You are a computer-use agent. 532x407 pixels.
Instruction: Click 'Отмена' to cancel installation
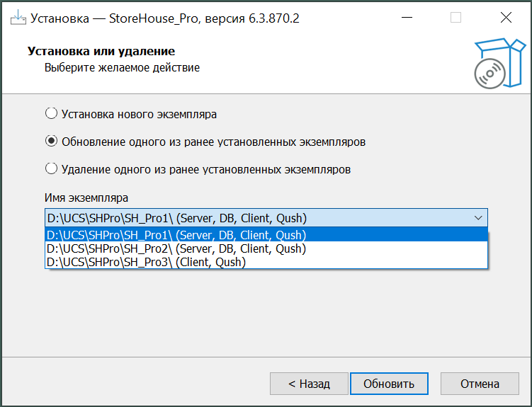pos(480,384)
